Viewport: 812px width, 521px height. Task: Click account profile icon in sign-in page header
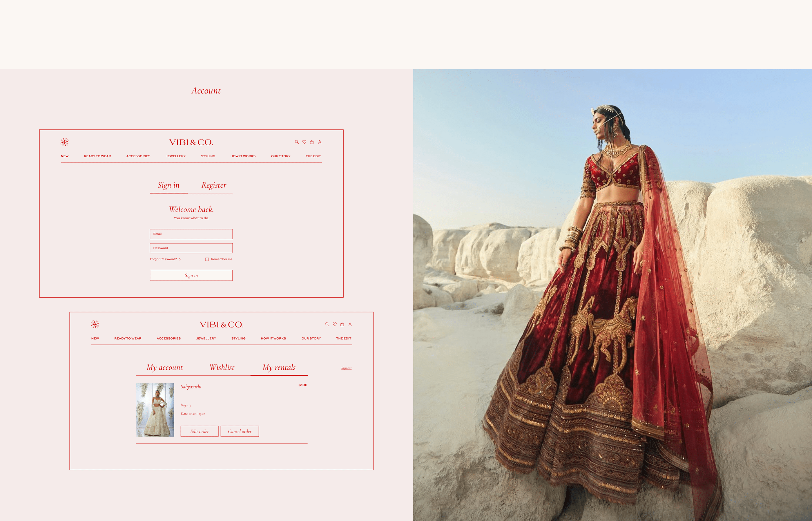pos(320,142)
